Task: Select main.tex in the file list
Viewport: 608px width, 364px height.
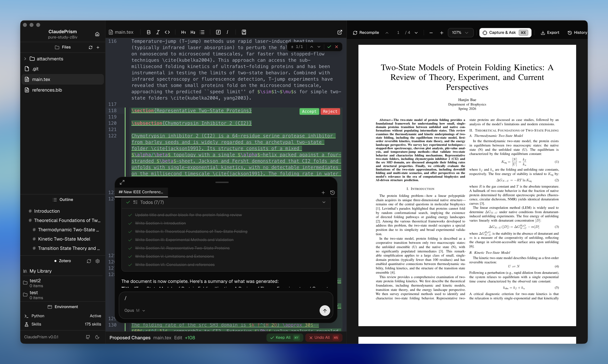Action: pyautogui.click(x=63, y=79)
